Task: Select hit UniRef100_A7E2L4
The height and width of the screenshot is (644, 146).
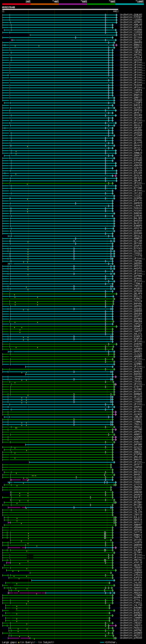Action: [131, 58]
